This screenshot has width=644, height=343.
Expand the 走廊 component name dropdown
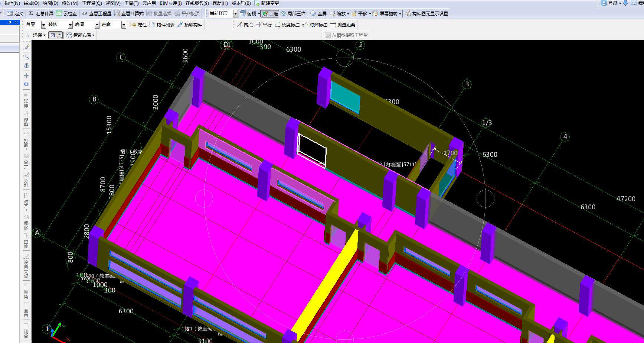click(124, 25)
